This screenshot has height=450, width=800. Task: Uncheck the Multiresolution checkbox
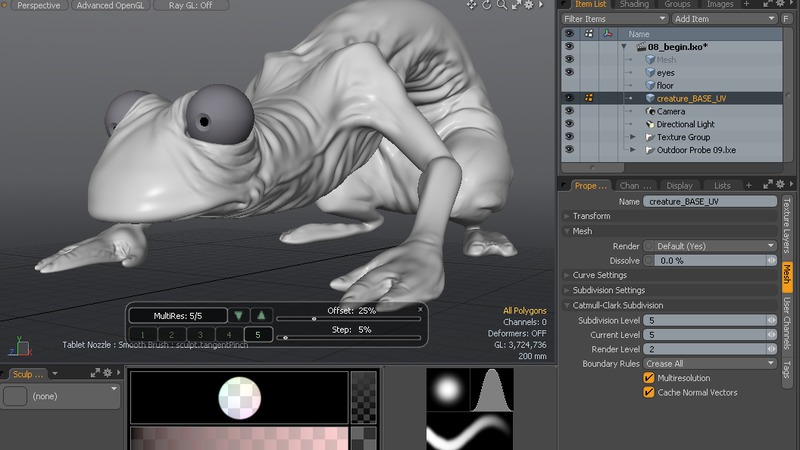tap(649, 379)
